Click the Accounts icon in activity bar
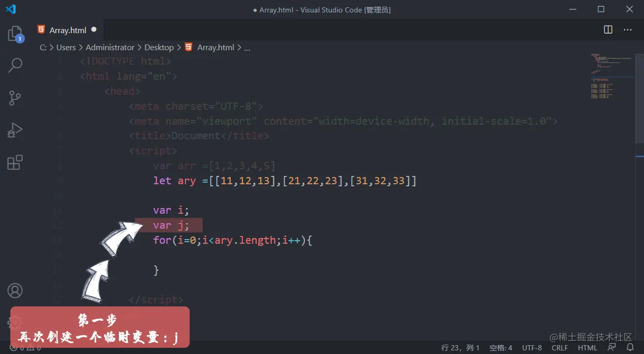Image resolution: width=644 pixels, height=354 pixels. tap(15, 290)
